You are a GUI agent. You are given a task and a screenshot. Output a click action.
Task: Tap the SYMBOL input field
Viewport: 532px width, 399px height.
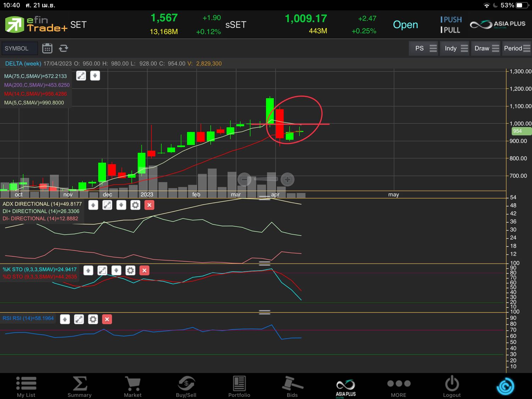click(20, 48)
